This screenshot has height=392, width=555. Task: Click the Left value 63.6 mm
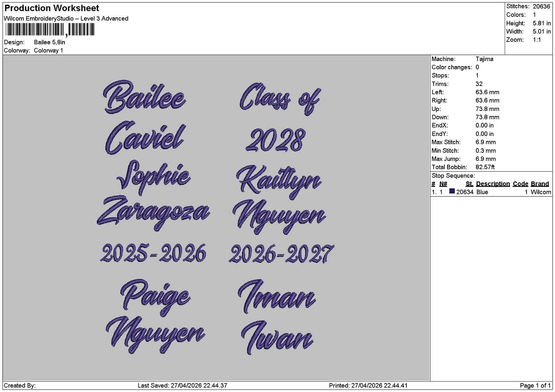[x=487, y=93]
